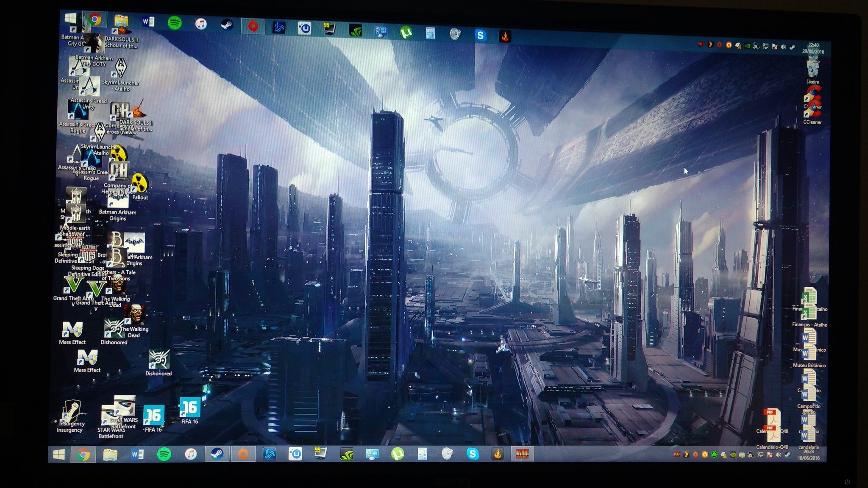Screen dimensions: 868x488
Task: Open iTunes from the top taskbar
Action: click(x=201, y=24)
